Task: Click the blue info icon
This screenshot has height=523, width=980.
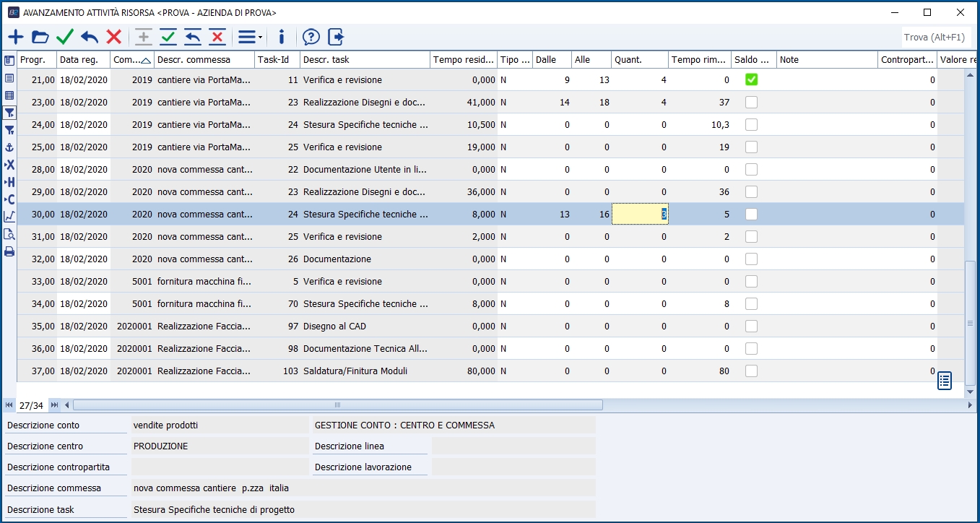Action: click(282, 37)
